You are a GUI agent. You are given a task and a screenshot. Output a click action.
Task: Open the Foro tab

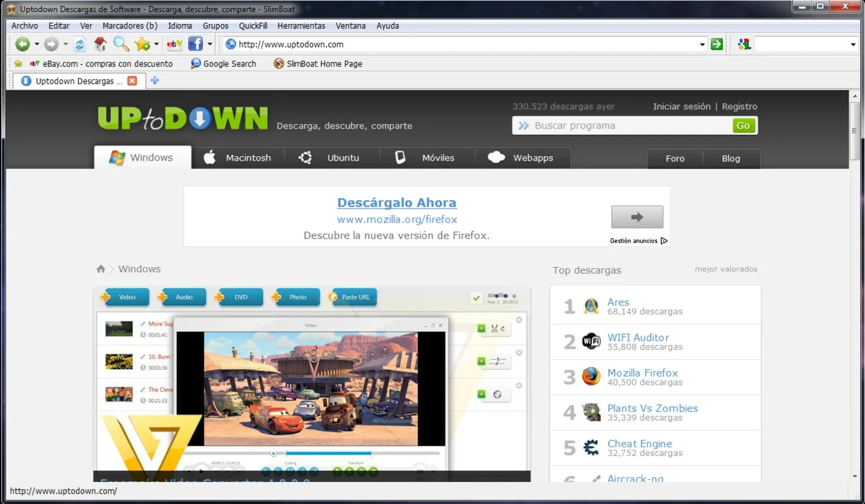tap(675, 158)
